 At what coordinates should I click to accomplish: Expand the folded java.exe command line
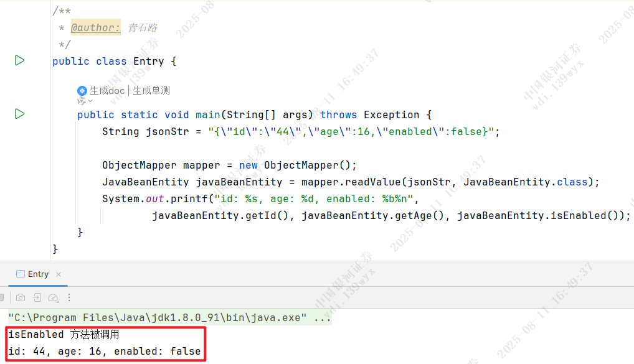point(323,318)
